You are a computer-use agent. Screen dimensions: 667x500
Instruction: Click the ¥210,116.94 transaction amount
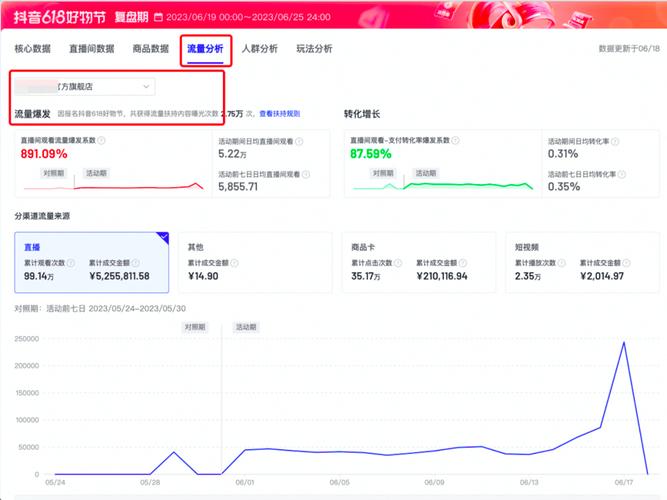pyautogui.click(x=442, y=276)
